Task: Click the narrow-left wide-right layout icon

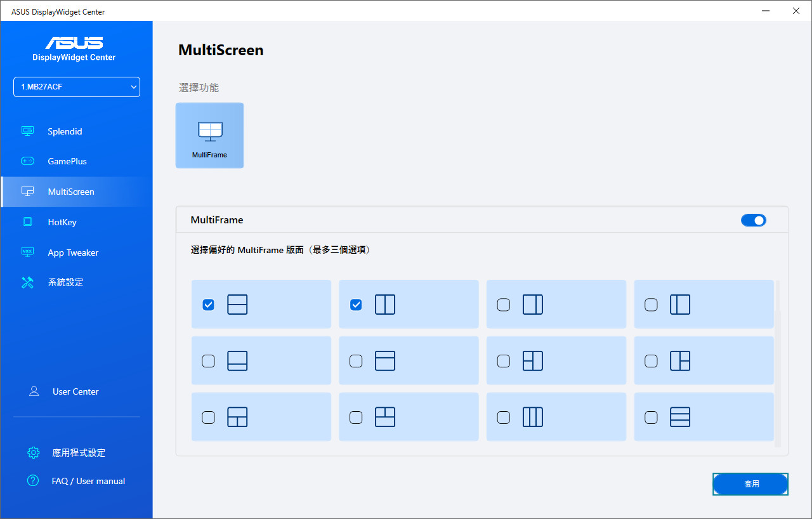Action: click(680, 305)
